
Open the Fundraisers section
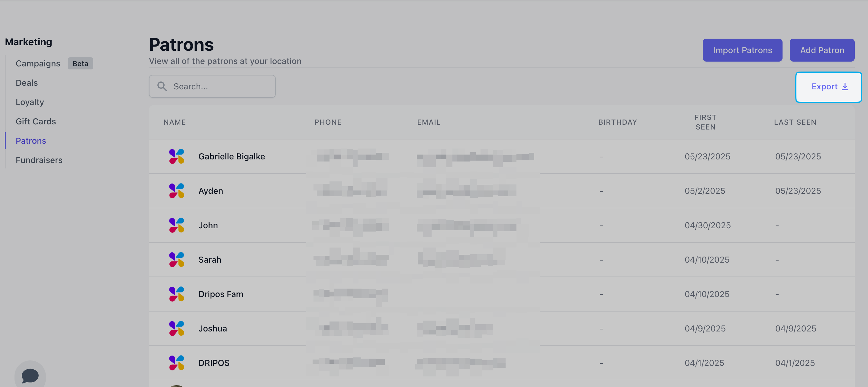[39, 160]
